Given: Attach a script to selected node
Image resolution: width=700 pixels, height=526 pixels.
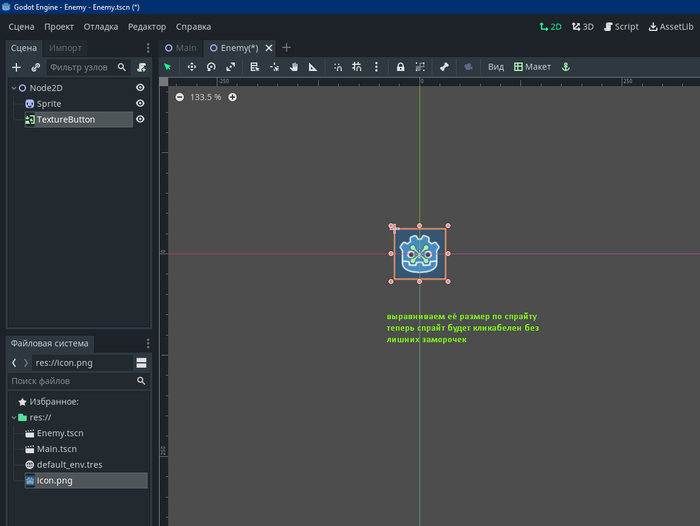Looking at the screenshot, I should (x=141, y=67).
